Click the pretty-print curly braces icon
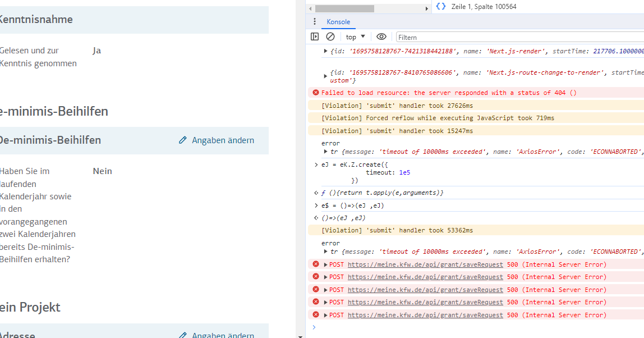The image size is (644, 338). click(441, 6)
